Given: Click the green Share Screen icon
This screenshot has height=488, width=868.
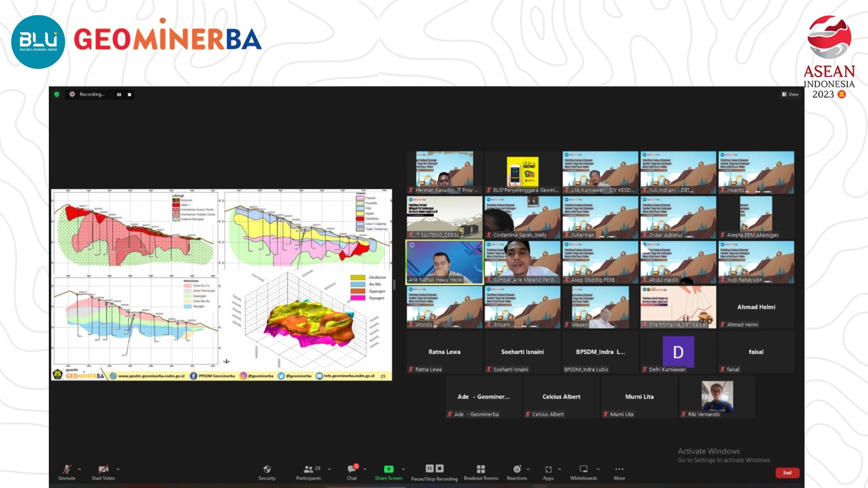Looking at the screenshot, I should pyautogui.click(x=388, y=469).
